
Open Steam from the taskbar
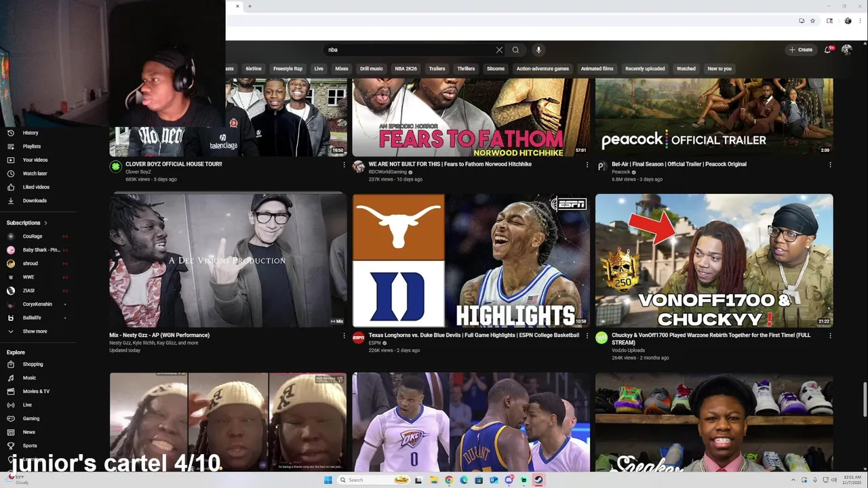(x=538, y=480)
